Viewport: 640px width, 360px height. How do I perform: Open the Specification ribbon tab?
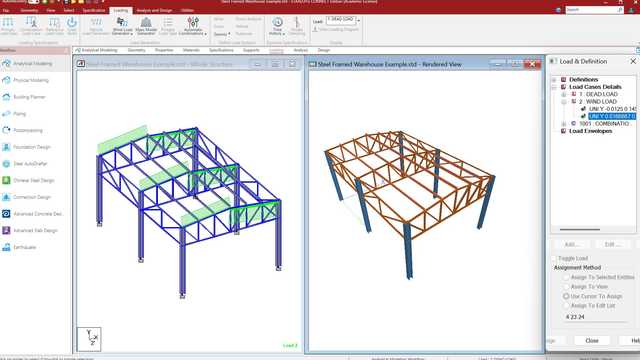tap(94, 10)
